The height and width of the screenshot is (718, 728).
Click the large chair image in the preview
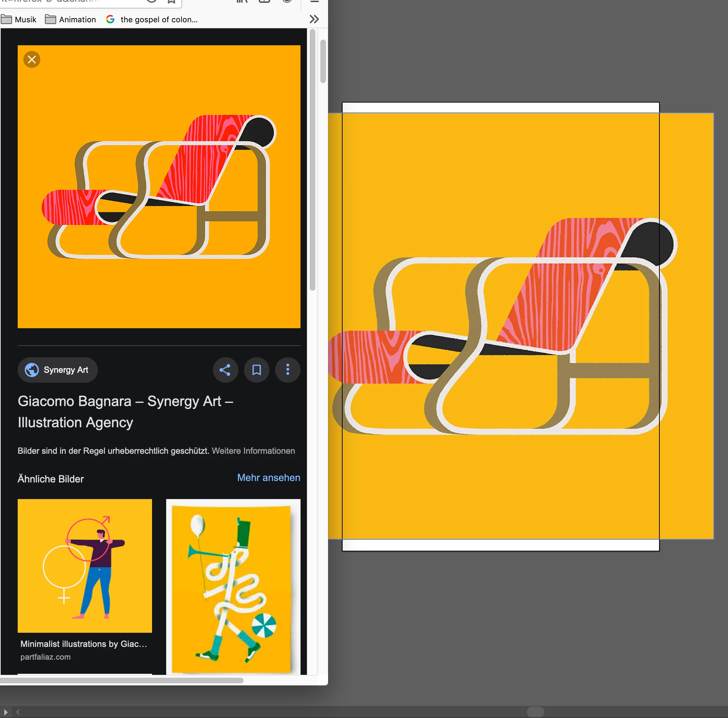click(x=159, y=186)
